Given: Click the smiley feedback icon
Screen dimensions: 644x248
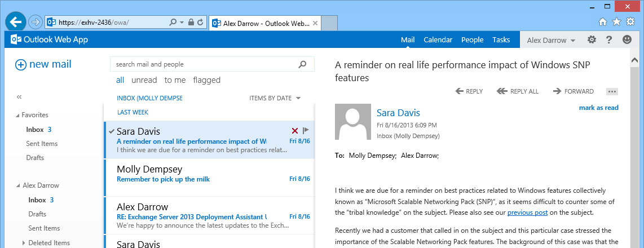Looking at the screenshot, I should point(627,39).
